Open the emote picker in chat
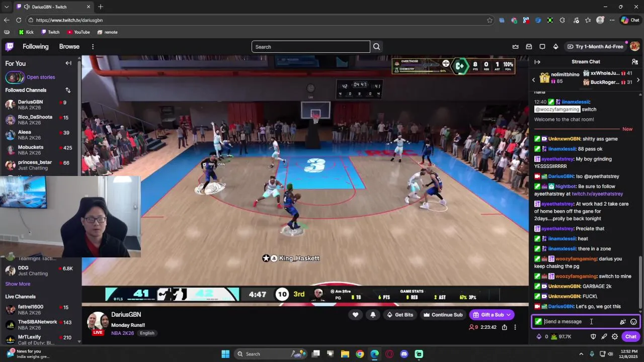This screenshot has height=362, width=644. pos(633,322)
